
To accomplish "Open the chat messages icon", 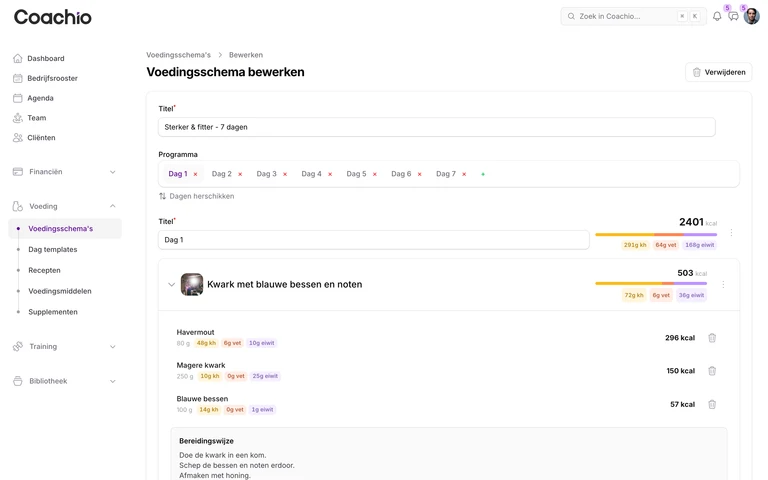I will (x=733, y=16).
